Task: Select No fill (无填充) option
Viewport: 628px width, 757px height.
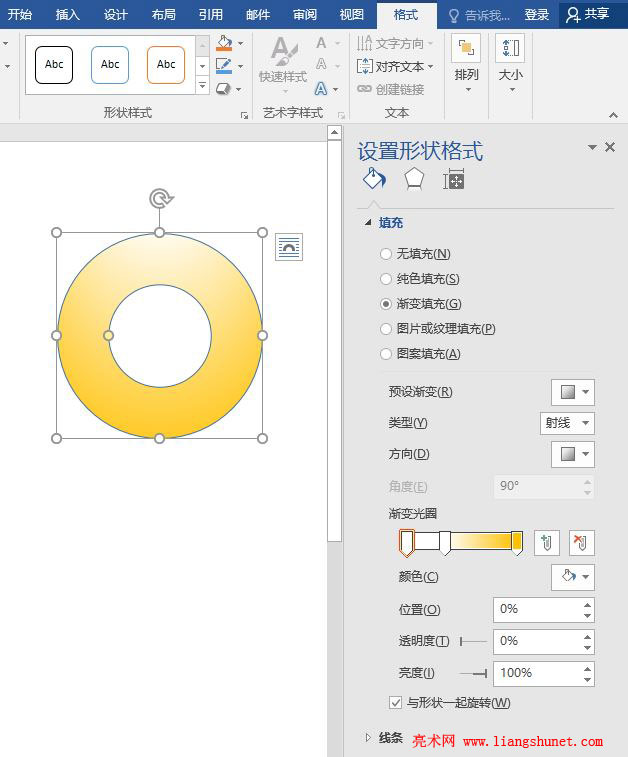Action: click(416, 253)
